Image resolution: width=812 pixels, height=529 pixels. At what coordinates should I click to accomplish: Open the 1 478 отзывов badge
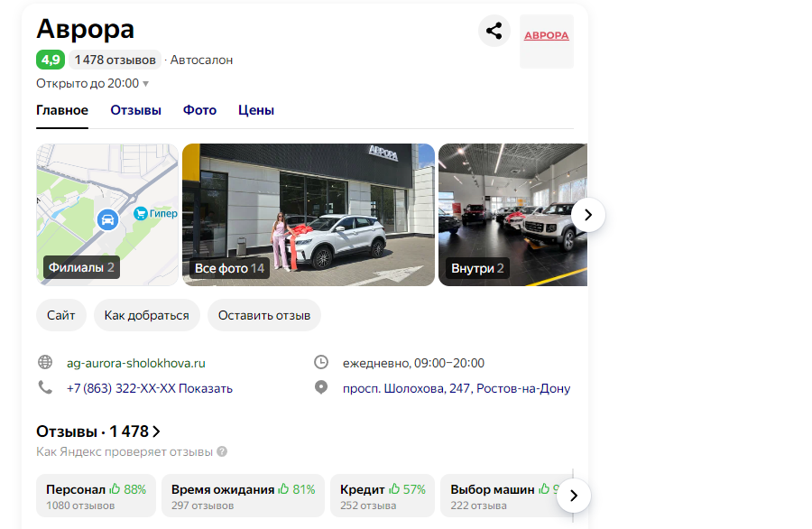coord(115,60)
